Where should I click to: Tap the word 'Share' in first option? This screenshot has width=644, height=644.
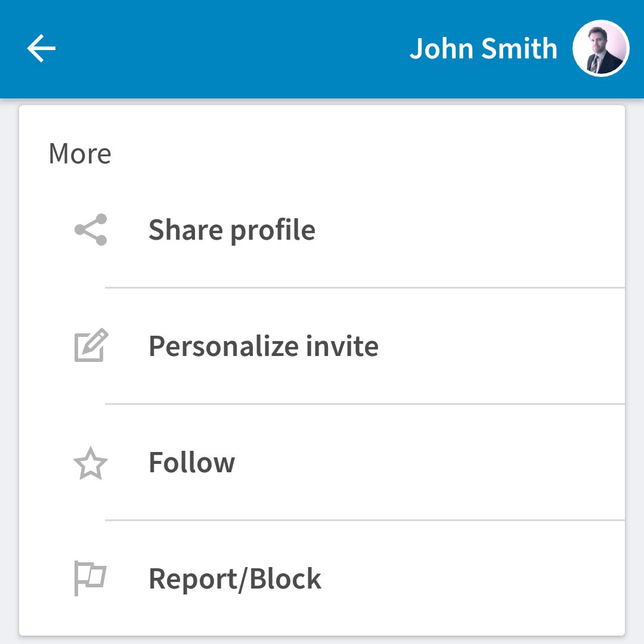[x=185, y=230]
